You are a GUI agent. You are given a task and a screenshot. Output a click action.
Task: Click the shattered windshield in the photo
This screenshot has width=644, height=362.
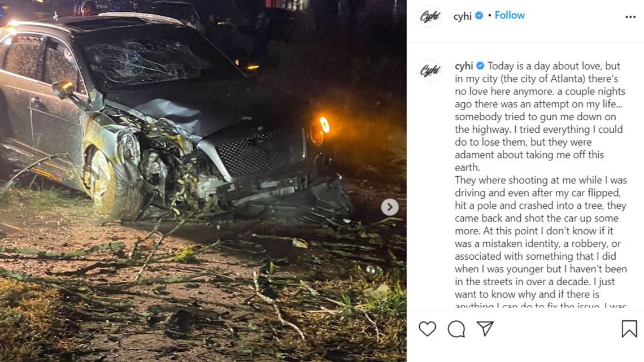143,62
